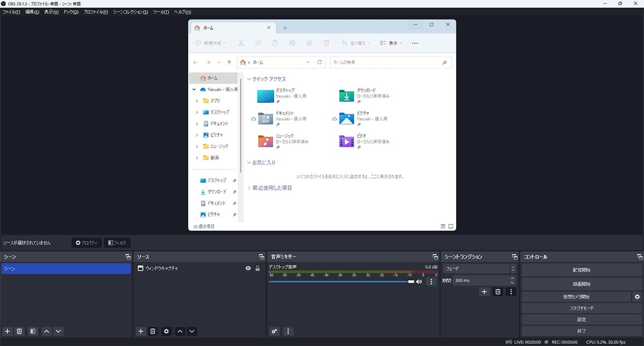
Task: Undock the Audio Mixer panel pop-out icon
Action: click(x=435, y=257)
